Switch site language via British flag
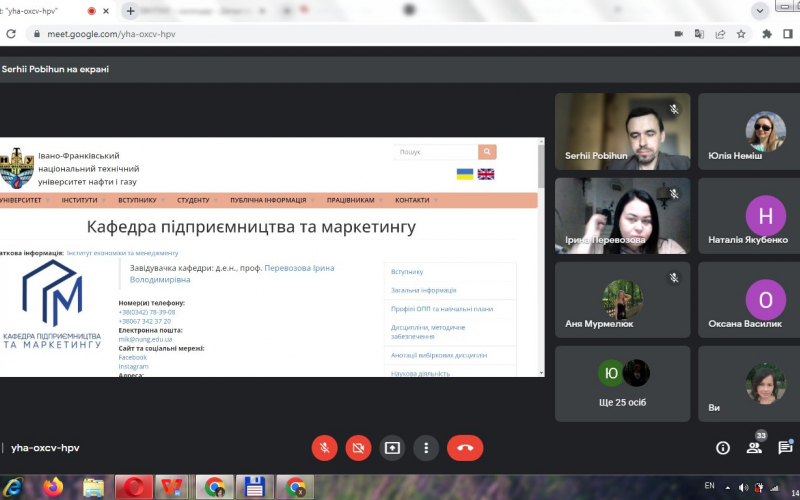 [486, 174]
